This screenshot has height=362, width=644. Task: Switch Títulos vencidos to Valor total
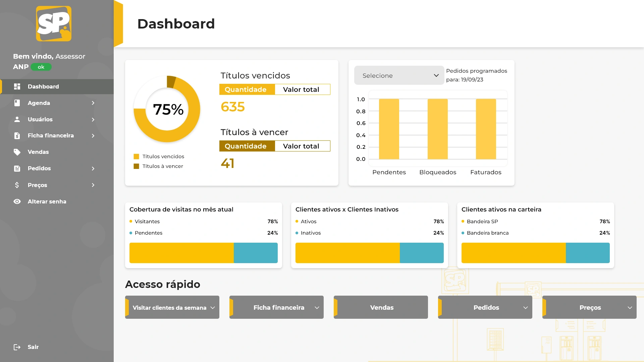(x=302, y=89)
